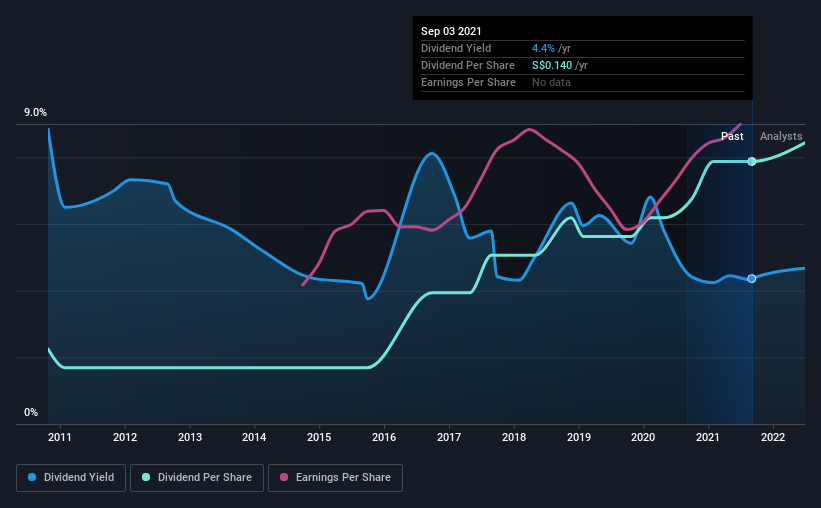Click the 9.0% y-axis label

35,113
